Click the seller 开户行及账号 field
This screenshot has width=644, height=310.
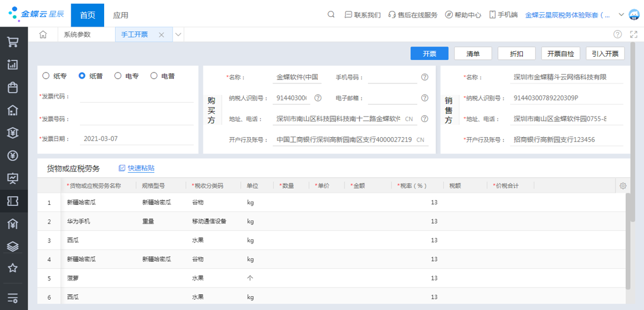[567, 140]
